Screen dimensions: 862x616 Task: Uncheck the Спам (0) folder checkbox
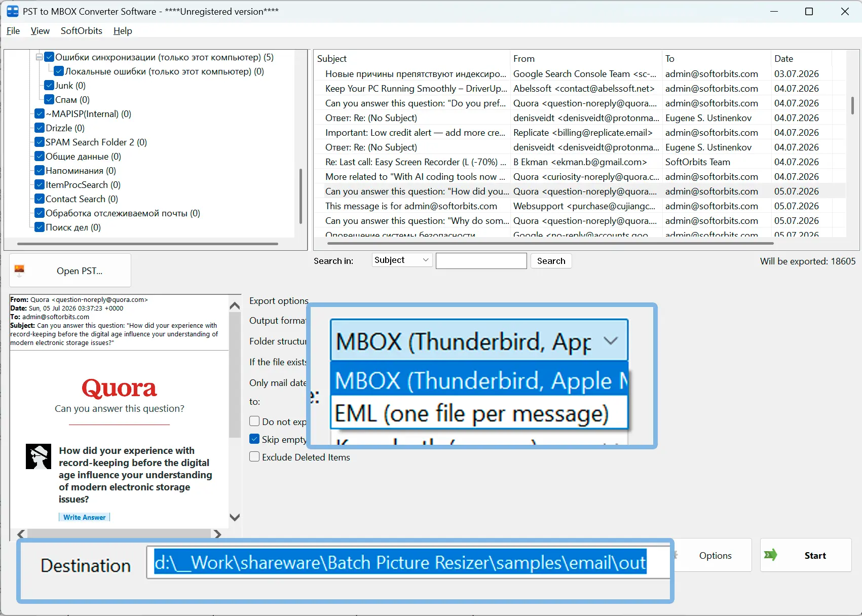click(x=49, y=100)
